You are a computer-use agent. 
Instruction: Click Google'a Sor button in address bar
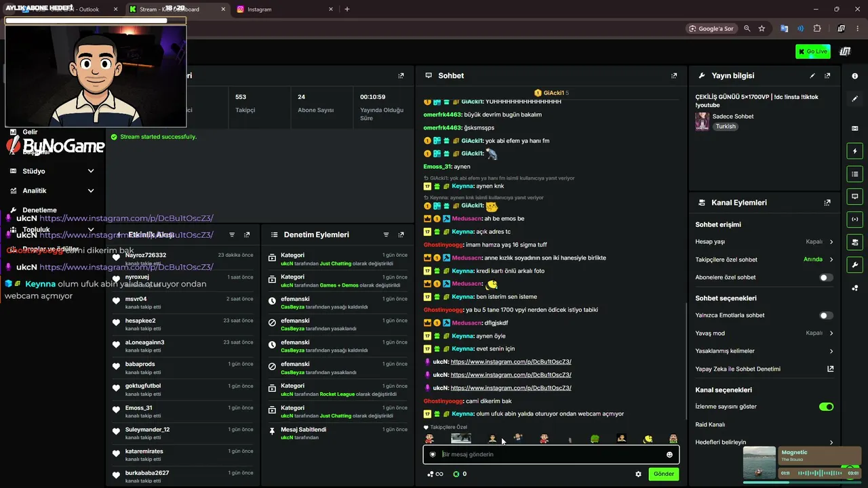coord(711,28)
